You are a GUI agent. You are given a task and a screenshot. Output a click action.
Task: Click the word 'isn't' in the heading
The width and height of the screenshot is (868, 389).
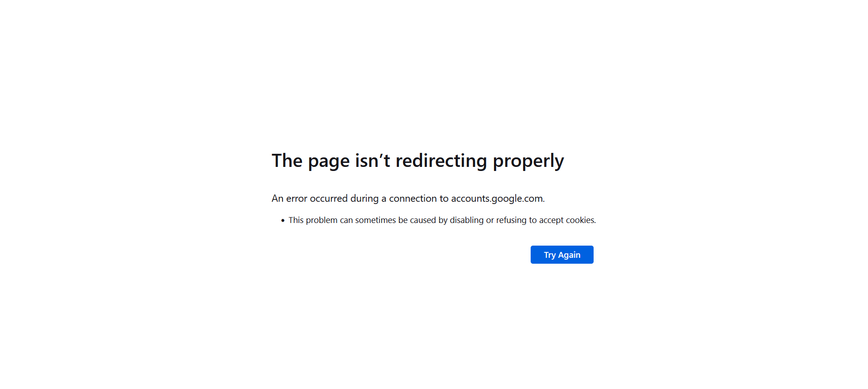click(x=372, y=161)
